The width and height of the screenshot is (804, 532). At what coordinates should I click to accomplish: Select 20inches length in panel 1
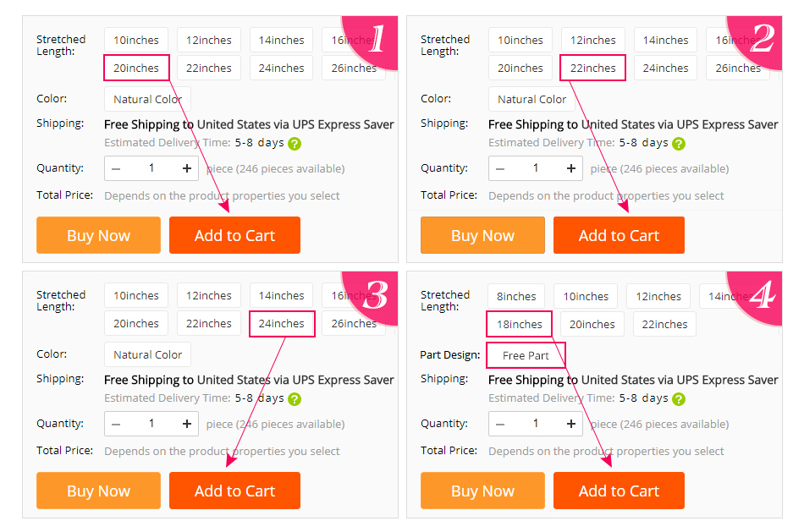(x=136, y=68)
